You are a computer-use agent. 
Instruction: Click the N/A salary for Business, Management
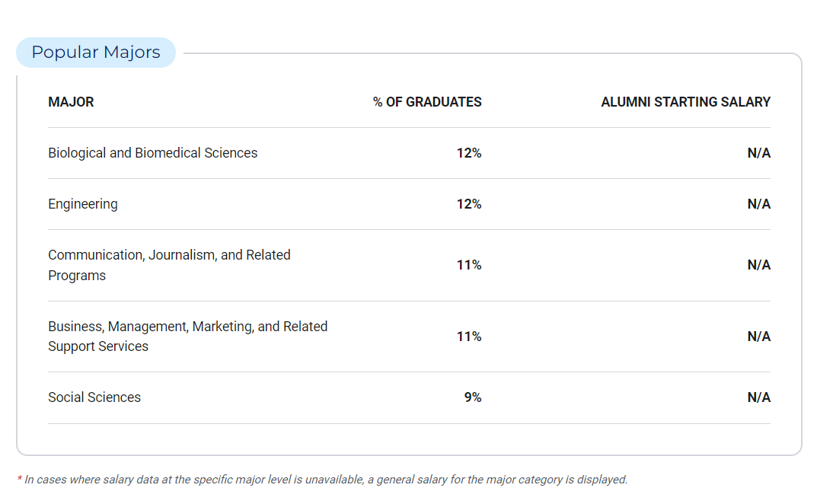[x=758, y=337]
